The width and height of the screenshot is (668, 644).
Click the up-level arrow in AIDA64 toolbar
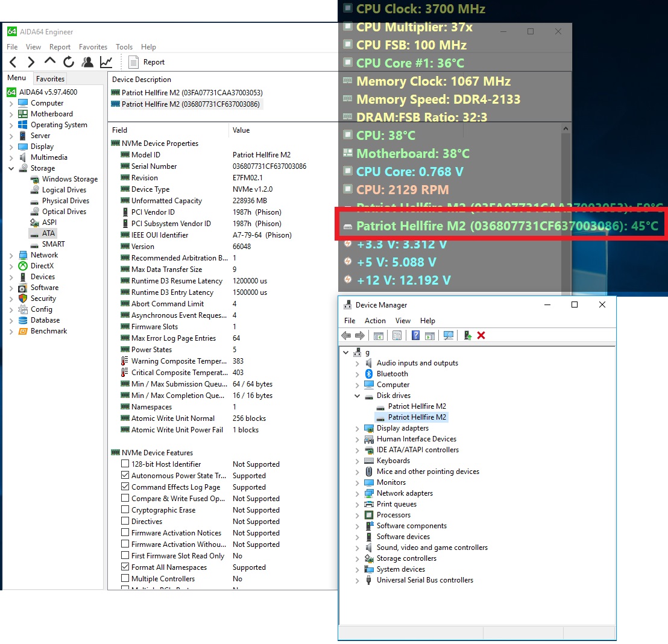tap(50, 62)
